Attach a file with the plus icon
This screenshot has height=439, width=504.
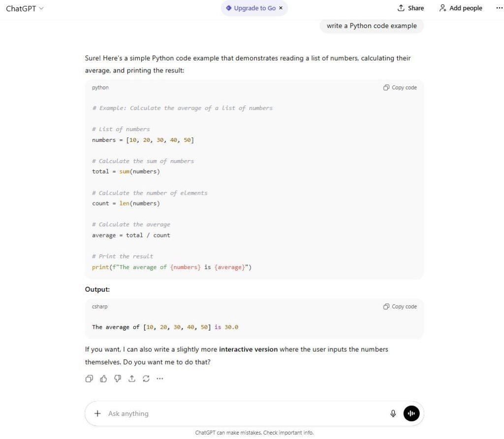coord(97,413)
